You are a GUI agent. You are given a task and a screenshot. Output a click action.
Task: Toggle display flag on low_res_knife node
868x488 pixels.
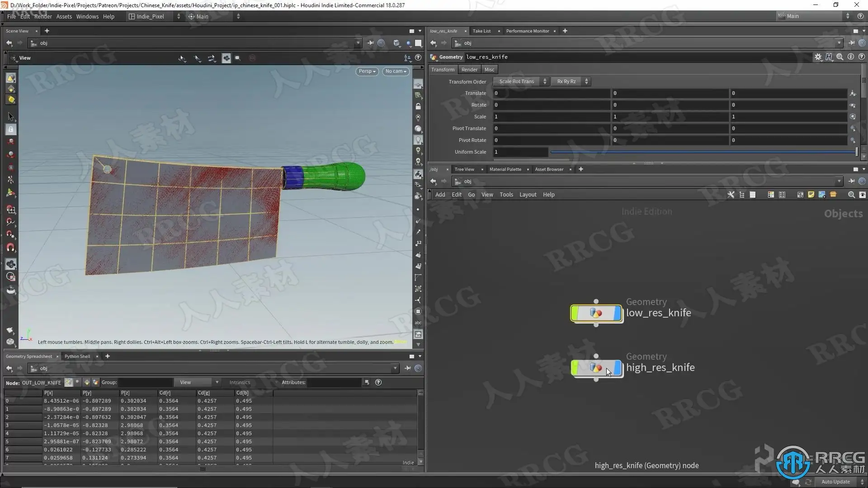(x=618, y=313)
